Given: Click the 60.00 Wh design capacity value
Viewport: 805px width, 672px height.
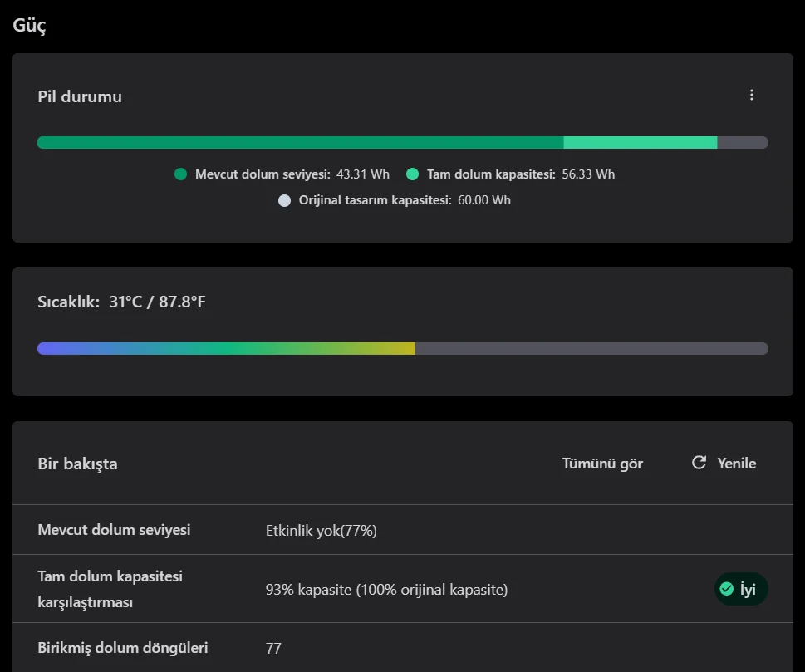Looking at the screenshot, I should click(x=484, y=200).
